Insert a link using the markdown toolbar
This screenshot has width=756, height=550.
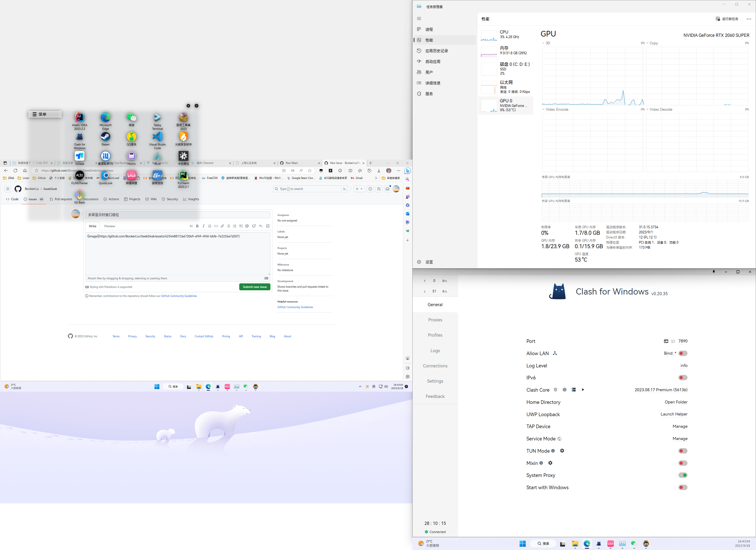222,226
